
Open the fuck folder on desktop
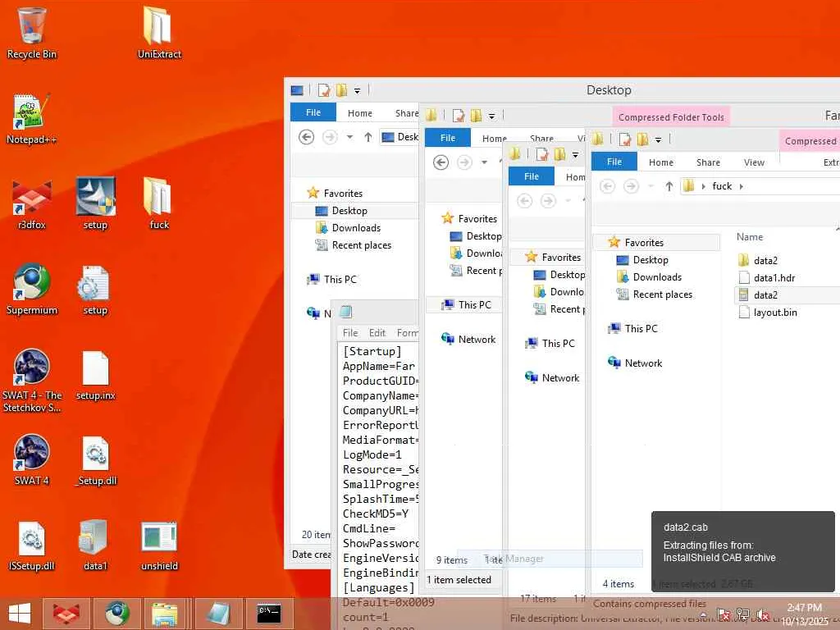point(159,204)
